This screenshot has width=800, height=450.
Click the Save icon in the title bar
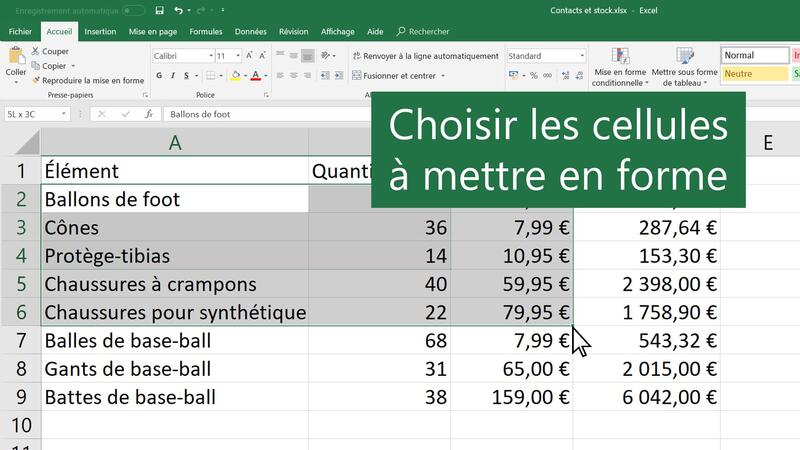(x=158, y=10)
